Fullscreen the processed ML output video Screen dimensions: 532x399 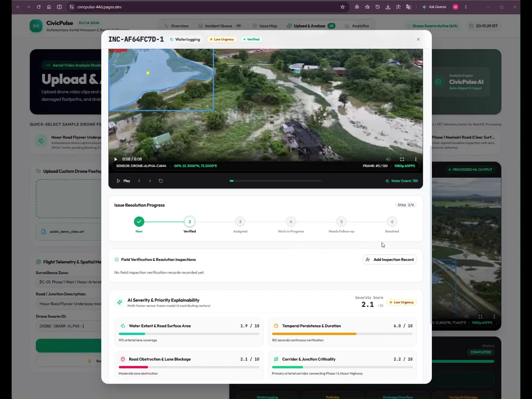pyautogui.click(x=480, y=317)
